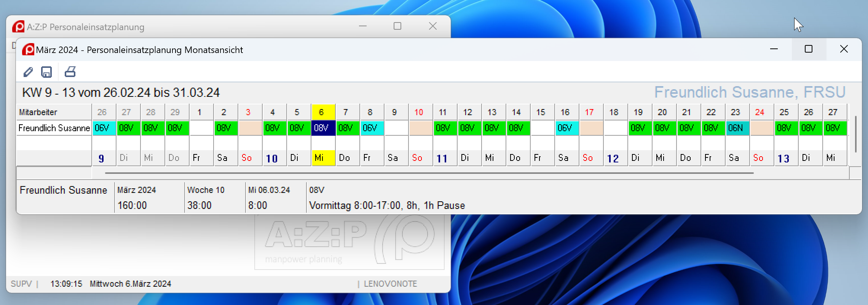The image size is (868, 305).
Task: Click day 10 column header
Action: click(419, 112)
